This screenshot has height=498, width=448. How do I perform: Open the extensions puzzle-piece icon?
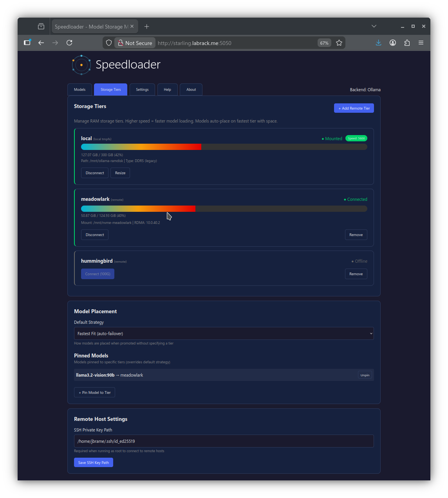407,43
